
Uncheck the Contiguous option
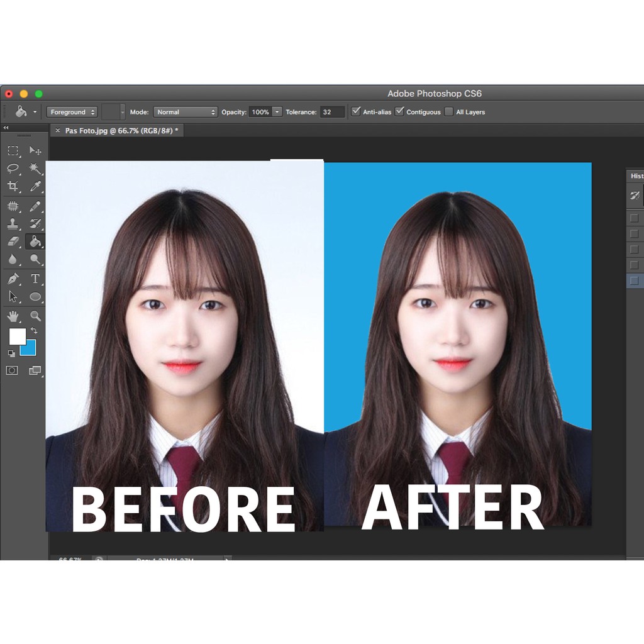[x=400, y=112]
